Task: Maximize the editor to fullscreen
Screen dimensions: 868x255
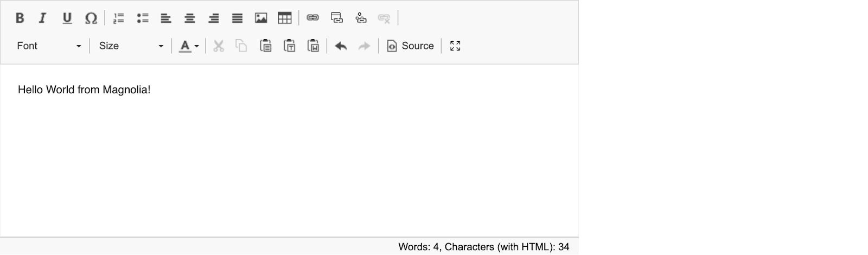Action: tap(455, 46)
